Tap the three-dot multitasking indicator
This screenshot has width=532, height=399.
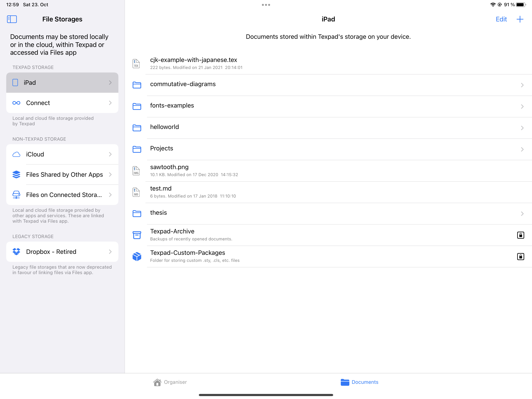point(266,5)
